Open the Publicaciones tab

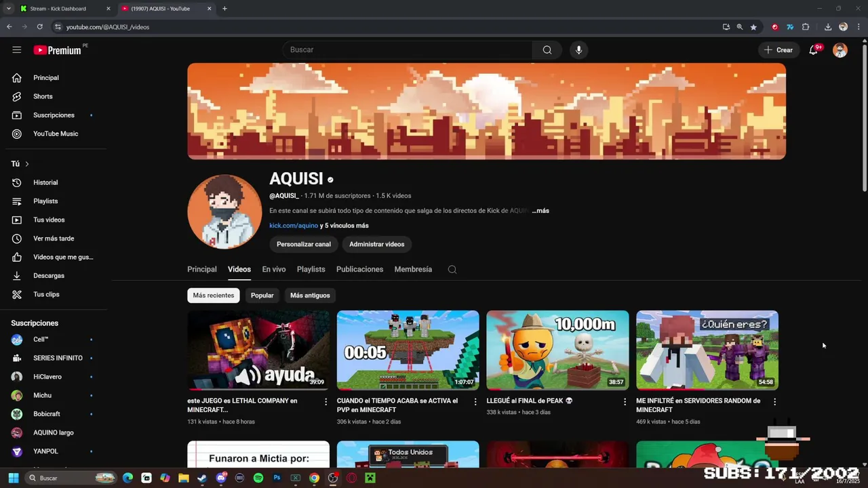tap(360, 270)
